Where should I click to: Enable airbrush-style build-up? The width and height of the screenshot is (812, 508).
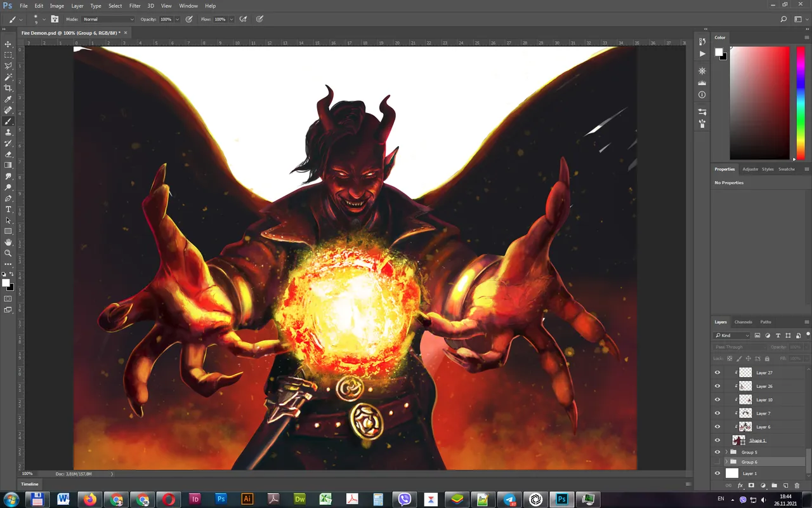pos(243,19)
